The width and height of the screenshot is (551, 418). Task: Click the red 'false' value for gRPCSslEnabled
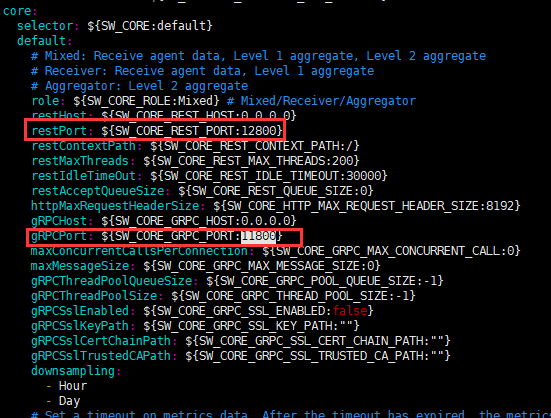click(350, 311)
